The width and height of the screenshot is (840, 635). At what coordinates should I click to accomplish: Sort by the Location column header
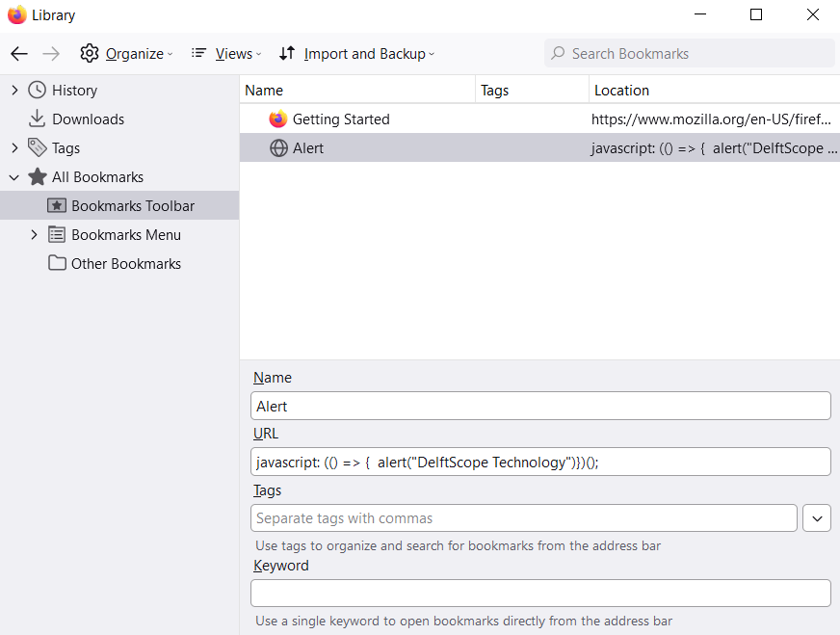pos(713,91)
